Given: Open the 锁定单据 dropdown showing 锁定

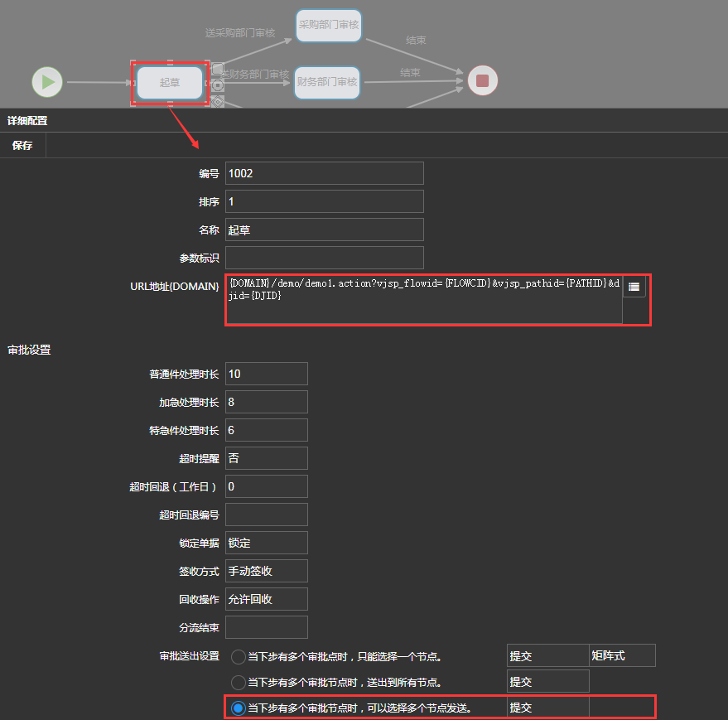Looking at the screenshot, I should pos(266,543).
